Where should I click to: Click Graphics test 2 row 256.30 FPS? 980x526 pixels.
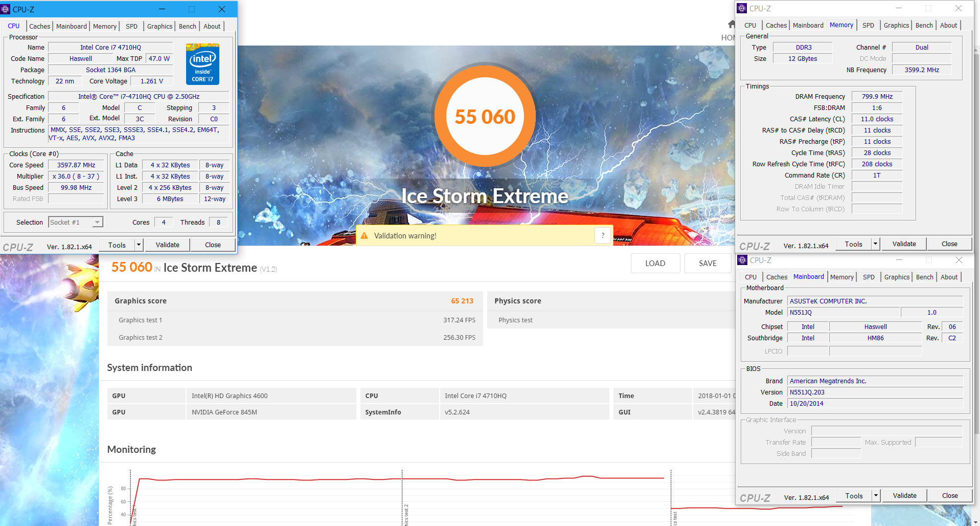click(295, 338)
